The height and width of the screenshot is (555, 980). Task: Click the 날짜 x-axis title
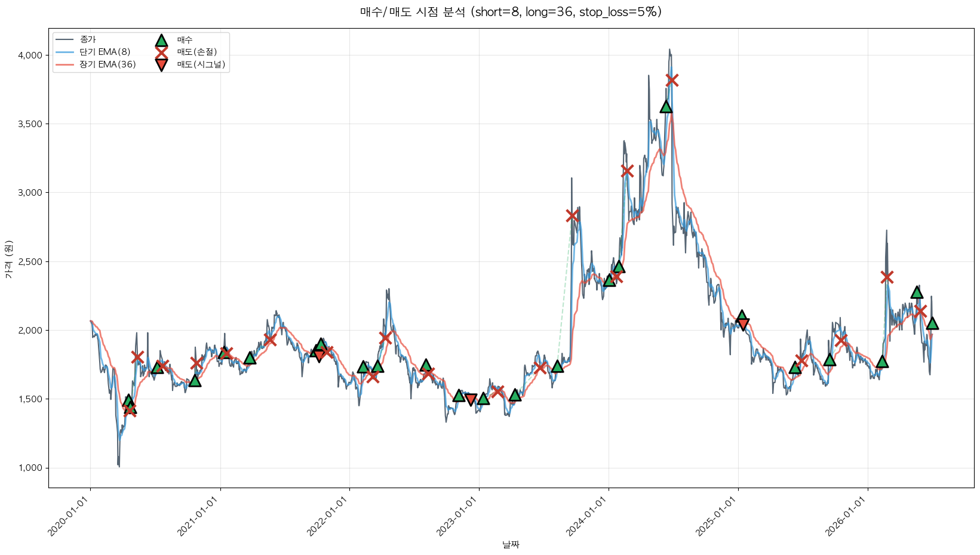(511, 544)
